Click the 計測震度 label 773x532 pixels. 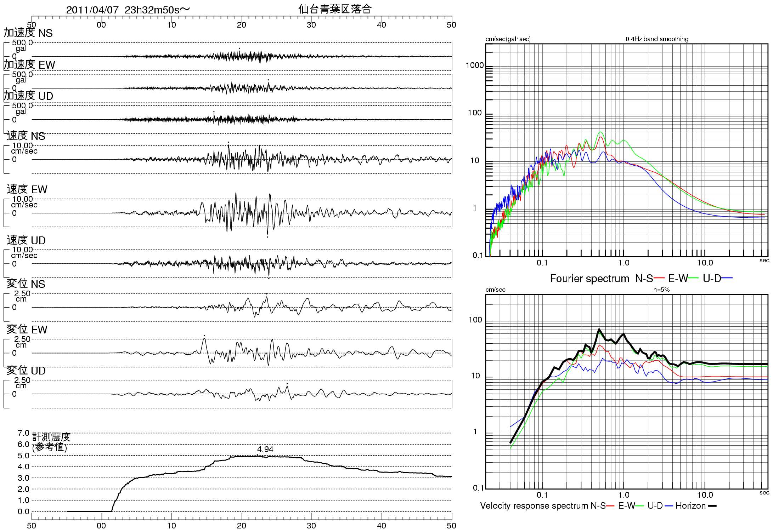pos(51,437)
